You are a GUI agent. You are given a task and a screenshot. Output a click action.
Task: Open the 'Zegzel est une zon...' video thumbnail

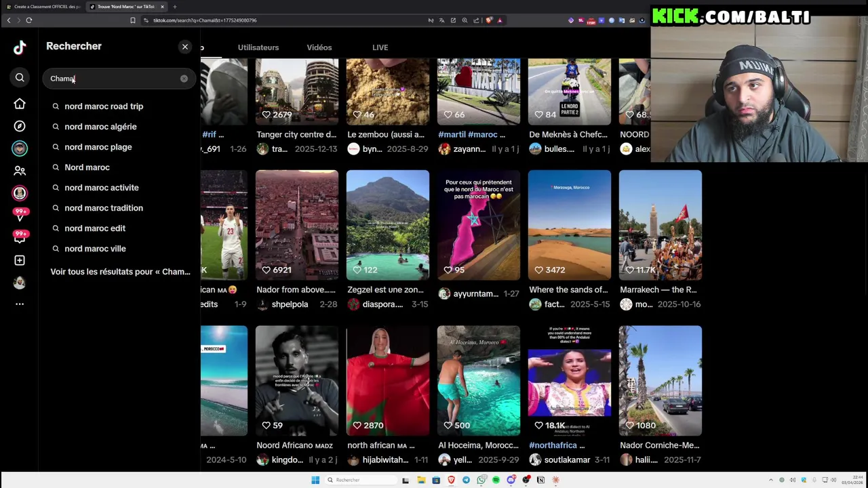388,225
